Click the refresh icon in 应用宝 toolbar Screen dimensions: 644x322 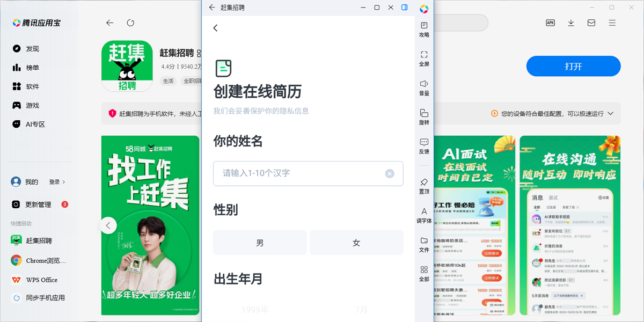click(130, 23)
